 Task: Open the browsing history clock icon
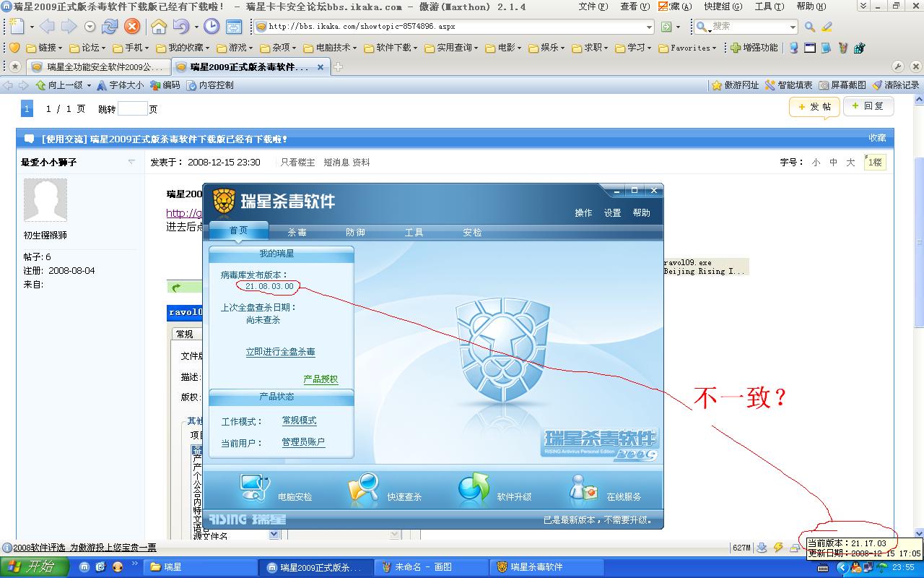click(212, 27)
